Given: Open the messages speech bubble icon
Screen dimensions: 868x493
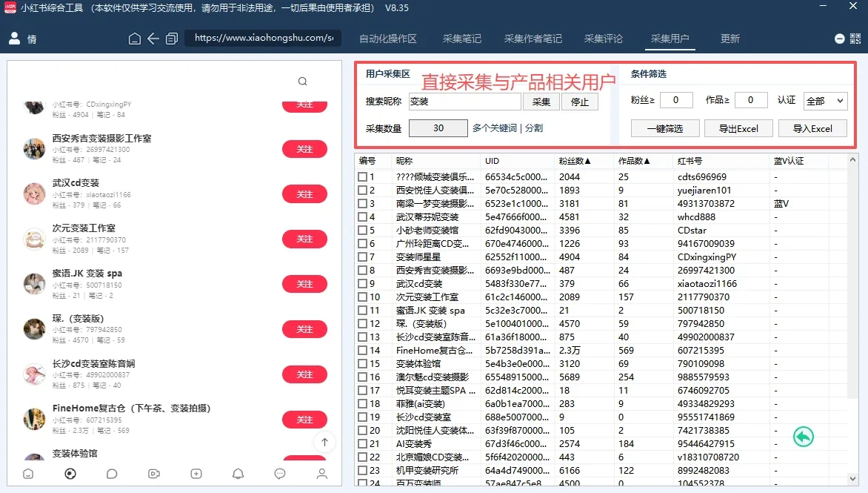Looking at the screenshot, I should click(280, 474).
